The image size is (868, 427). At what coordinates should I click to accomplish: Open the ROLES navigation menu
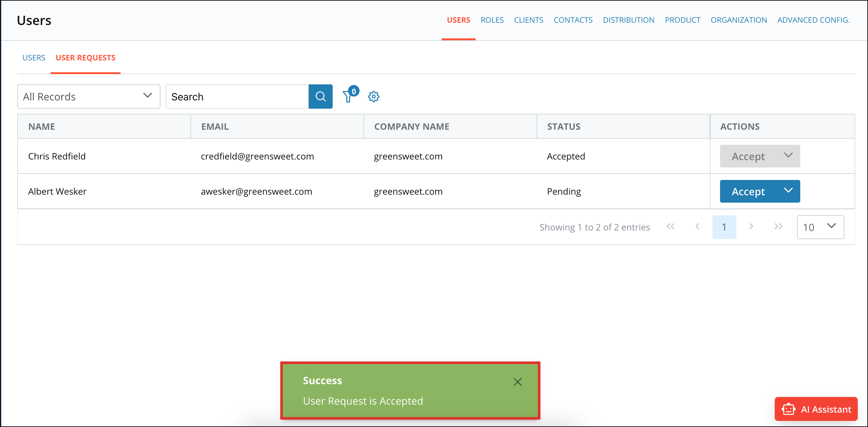coord(492,20)
